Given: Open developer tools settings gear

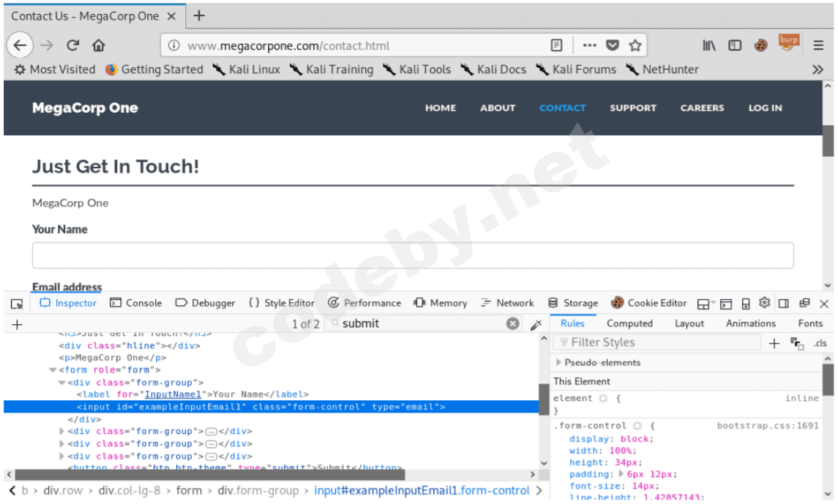Looking at the screenshot, I should click(x=764, y=303).
